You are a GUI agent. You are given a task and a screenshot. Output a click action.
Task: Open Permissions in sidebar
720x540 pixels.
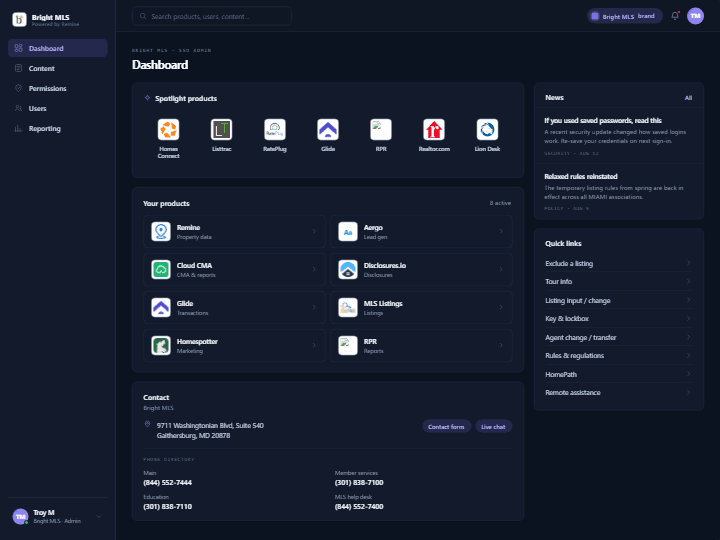point(58,88)
